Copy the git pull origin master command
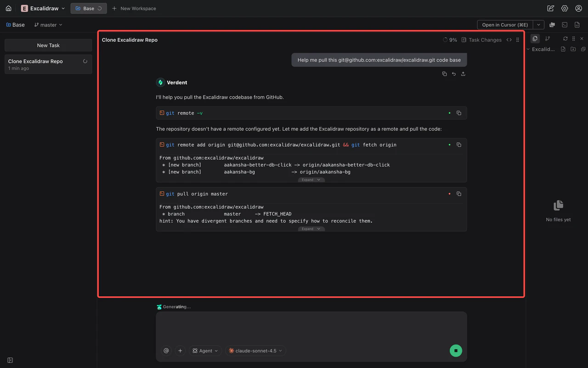 (459, 194)
